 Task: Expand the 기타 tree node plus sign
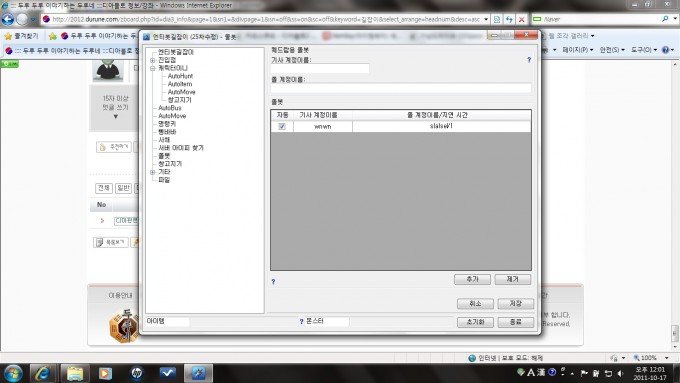click(x=153, y=172)
